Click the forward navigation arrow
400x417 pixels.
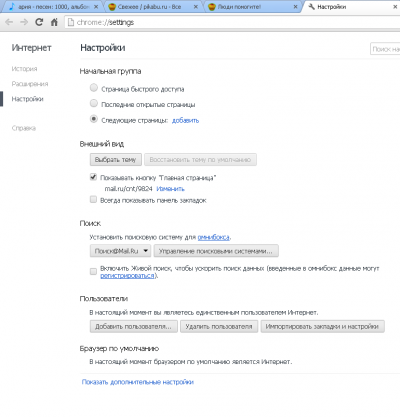click(24, 22)
